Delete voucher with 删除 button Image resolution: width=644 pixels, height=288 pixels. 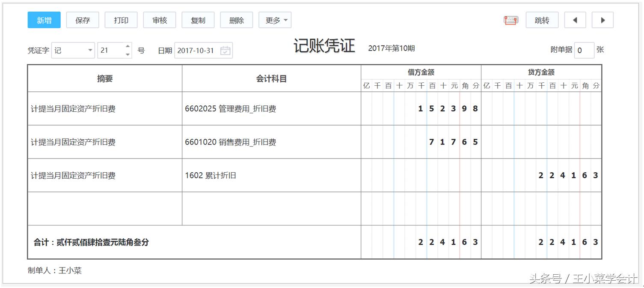tap(237, 20)
